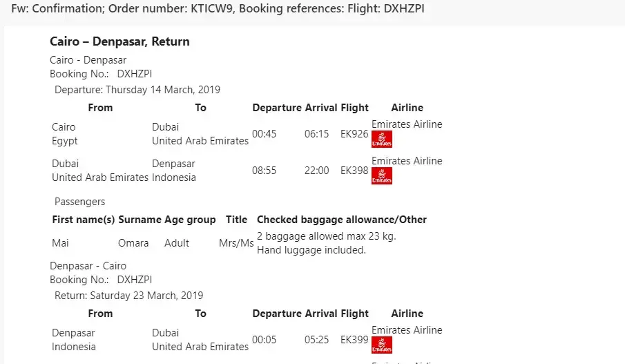625x364 pixels.
Task: Click the Emirates logo for flight EK926
Action: (381, 139)
